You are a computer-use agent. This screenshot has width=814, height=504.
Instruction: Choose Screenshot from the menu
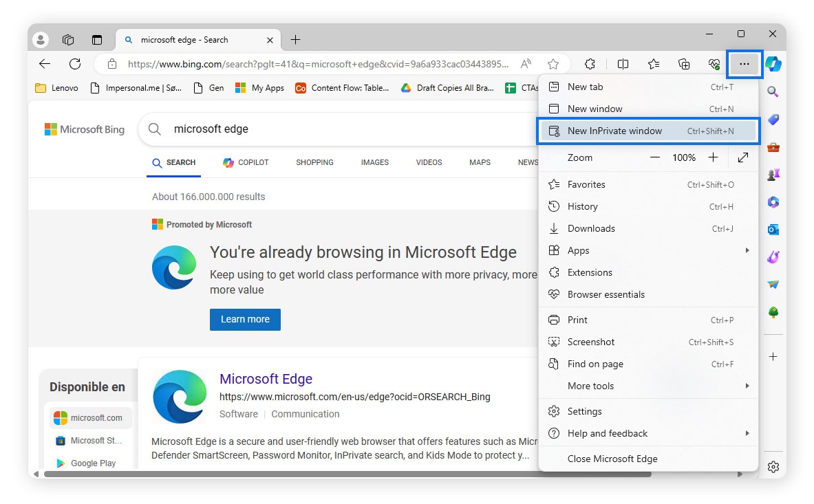pyautogui.click(x=648, y=342)
